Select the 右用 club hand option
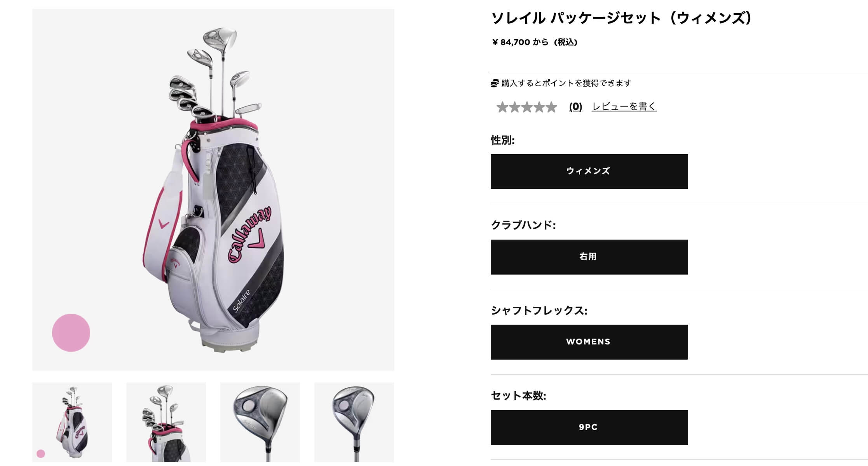The width and height of the screenshot is (868, 466). coord(589,257)
